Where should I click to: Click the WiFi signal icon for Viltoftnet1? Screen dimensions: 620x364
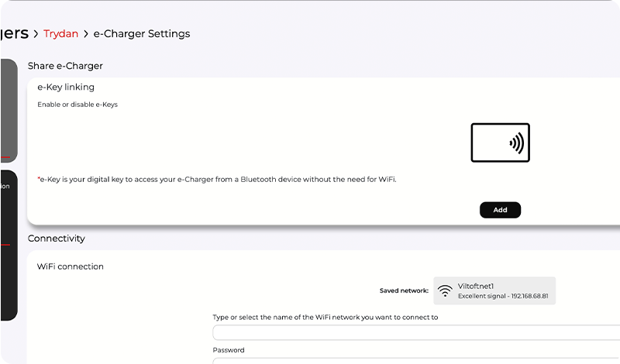click(x=445, y=291)
